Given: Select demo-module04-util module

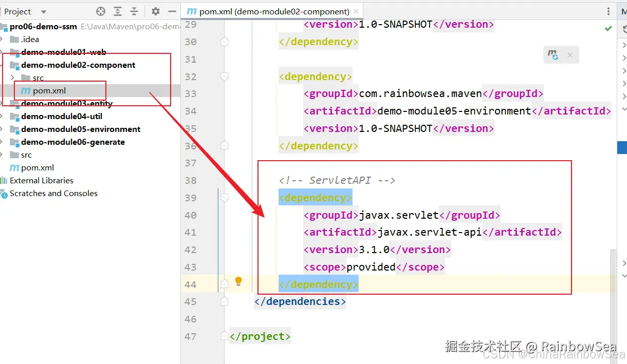Looking at the screenshot, I should (x=62, y=116).
